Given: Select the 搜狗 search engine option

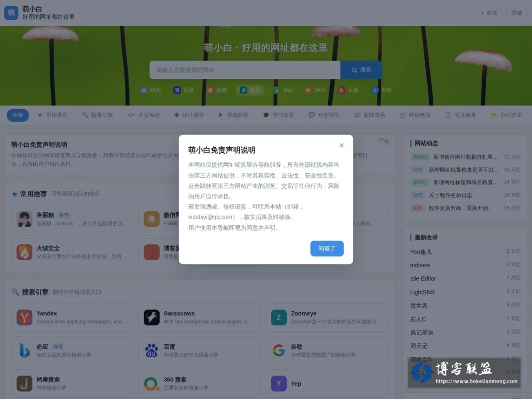Looking at the screenshot, I should (x=217, y=90).
